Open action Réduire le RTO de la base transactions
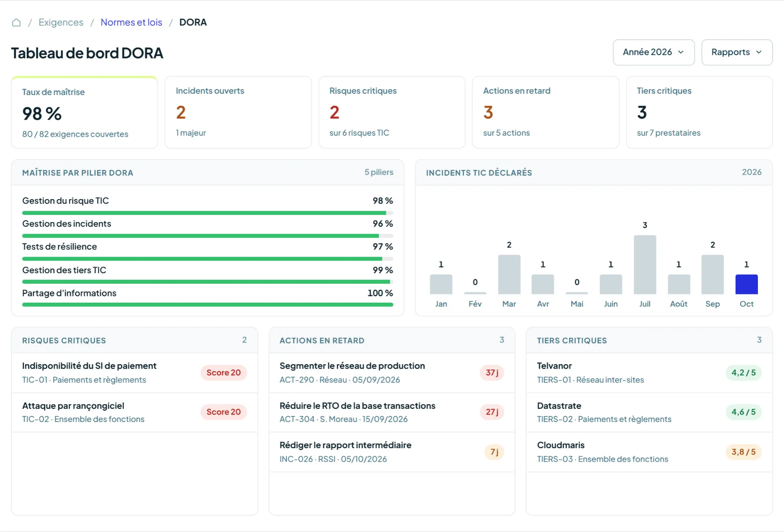Screen dimensions: 784x532 click(x=392, y=413)
